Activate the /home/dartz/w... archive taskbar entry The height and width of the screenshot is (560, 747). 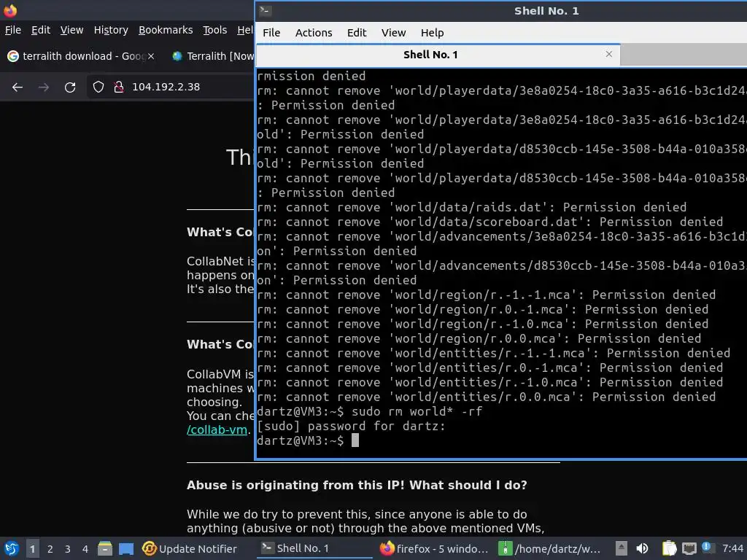tap(549, 549)
